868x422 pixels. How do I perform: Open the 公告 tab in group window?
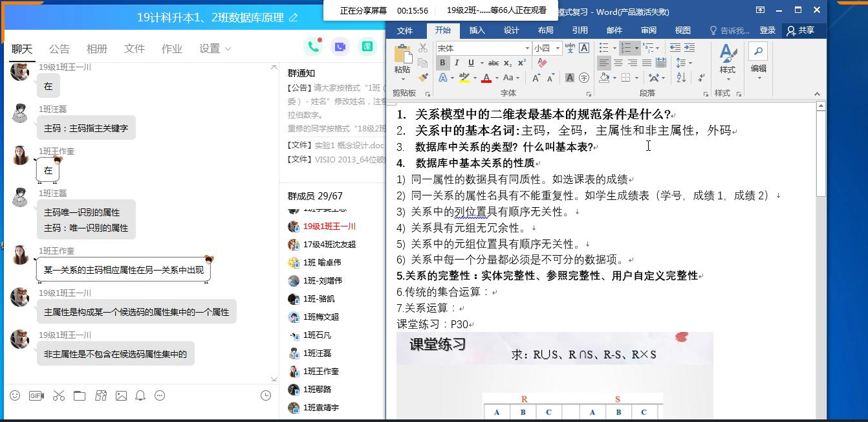59,49
